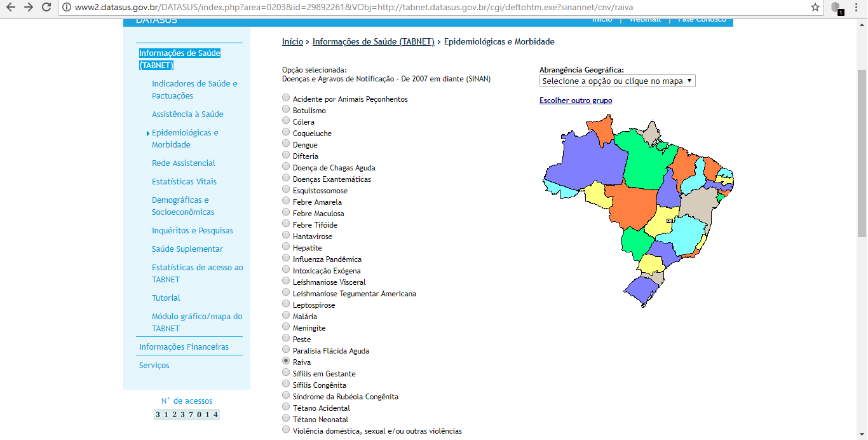Expand Informações Financeiras in sidebar

(184, 347)
